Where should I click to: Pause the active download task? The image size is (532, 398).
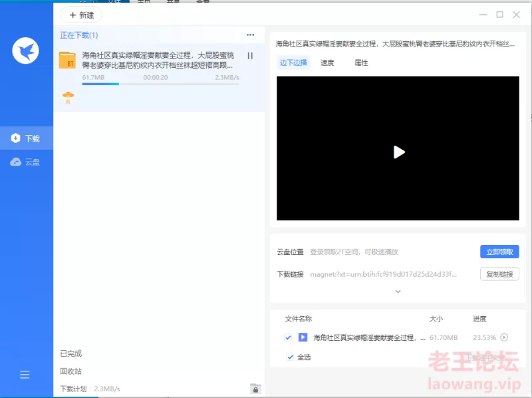250,56
